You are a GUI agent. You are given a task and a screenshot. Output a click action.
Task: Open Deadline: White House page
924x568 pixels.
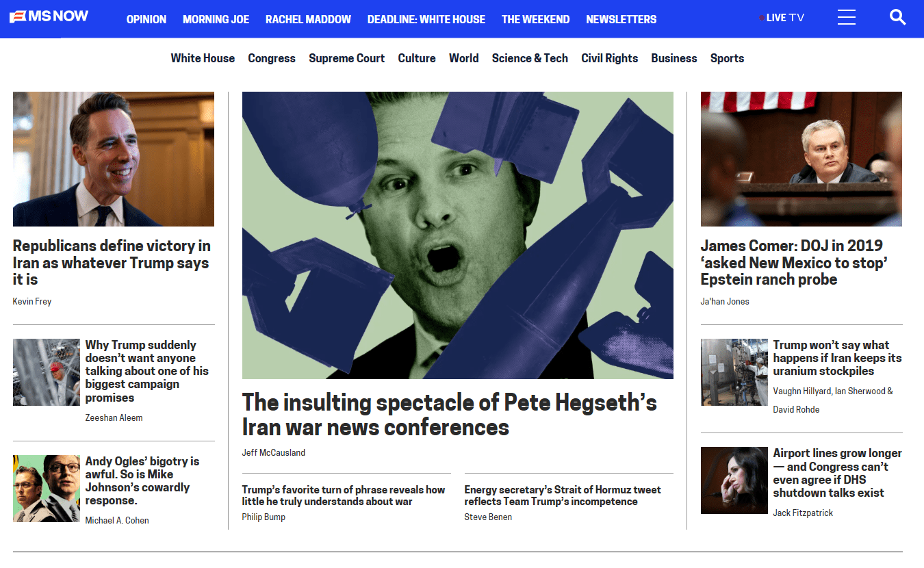point(426,19)
